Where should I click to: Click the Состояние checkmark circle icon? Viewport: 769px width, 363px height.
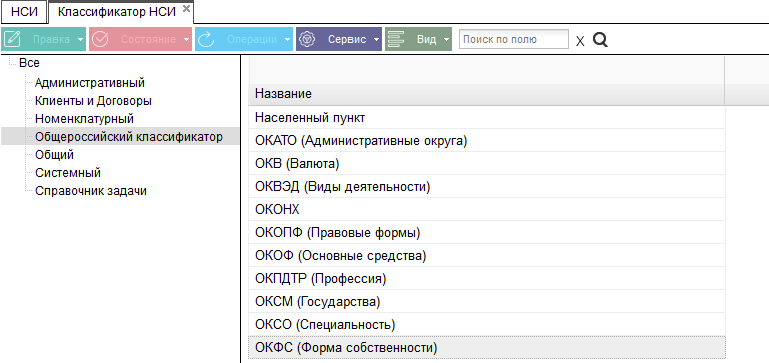101,39
